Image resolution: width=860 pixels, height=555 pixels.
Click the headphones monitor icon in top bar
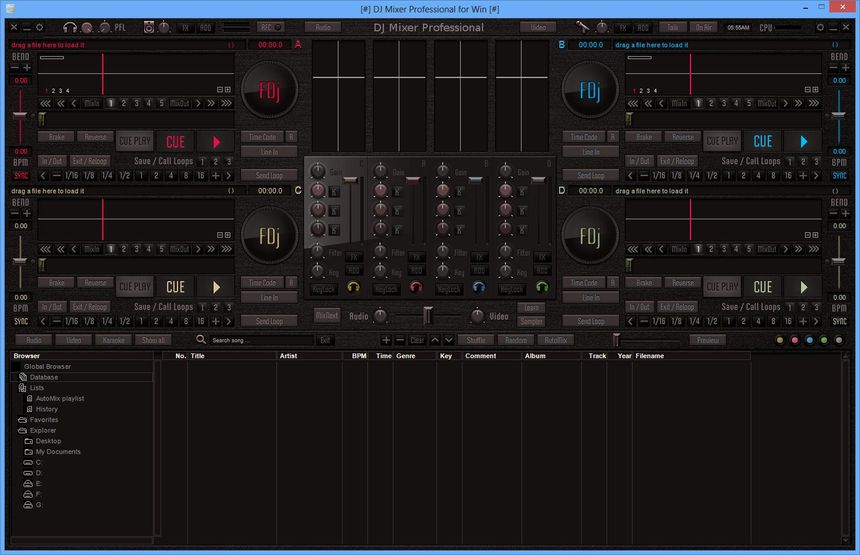[70, 27]
